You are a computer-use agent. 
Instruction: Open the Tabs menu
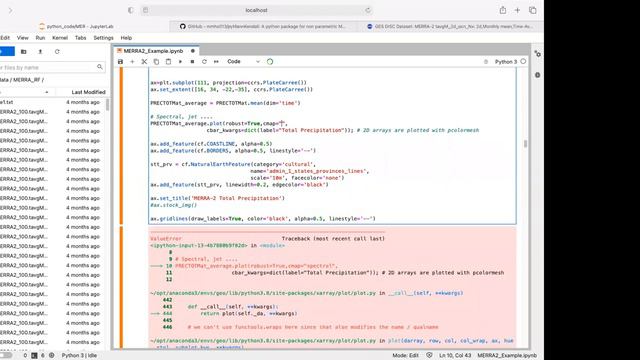[80, 38]
